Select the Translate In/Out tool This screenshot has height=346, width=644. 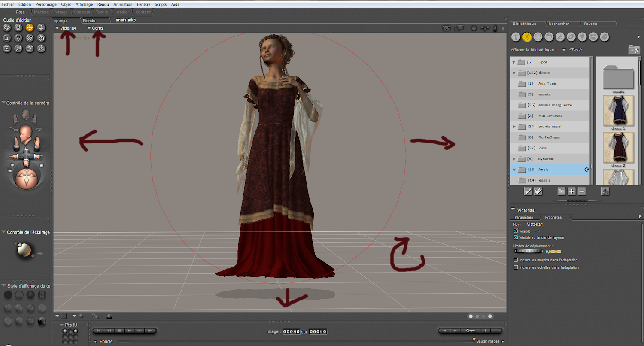[x=41, y=27]
